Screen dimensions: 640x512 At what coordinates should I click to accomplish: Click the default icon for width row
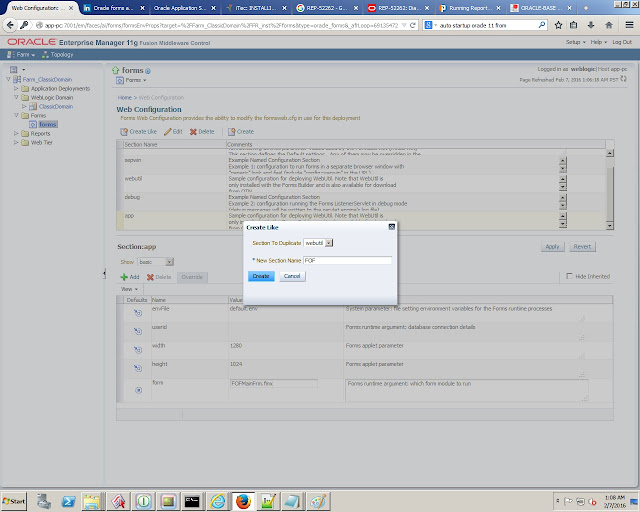[x=138, y=350]
